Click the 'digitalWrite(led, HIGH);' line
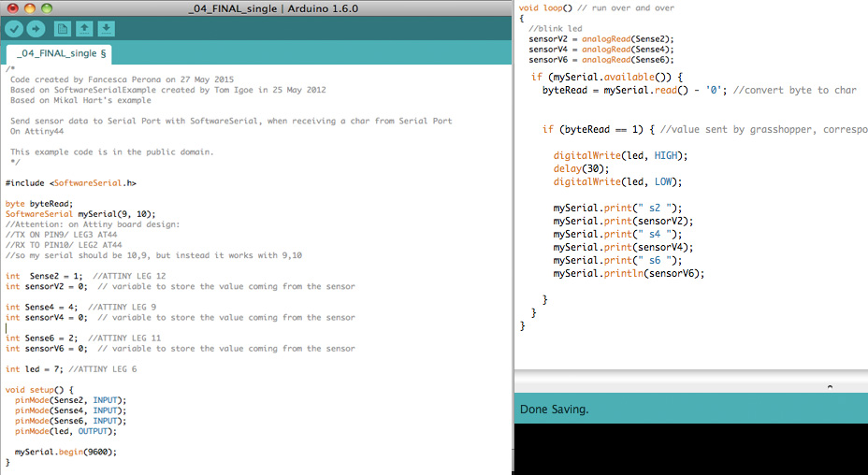Viewport: 868px width, 475px height. [620, 155]
